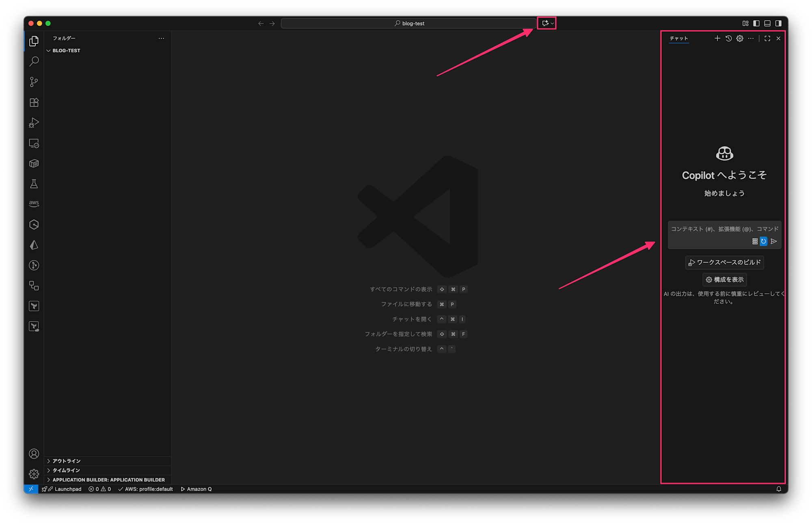Open the フォルダー panel more actions menu
812x525 pixels.
tap(161, 39)
